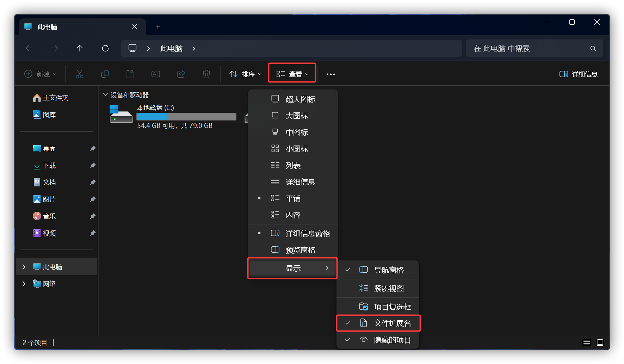
Task: Open a new tab with the plus button
Action: [x=158, y=26]
